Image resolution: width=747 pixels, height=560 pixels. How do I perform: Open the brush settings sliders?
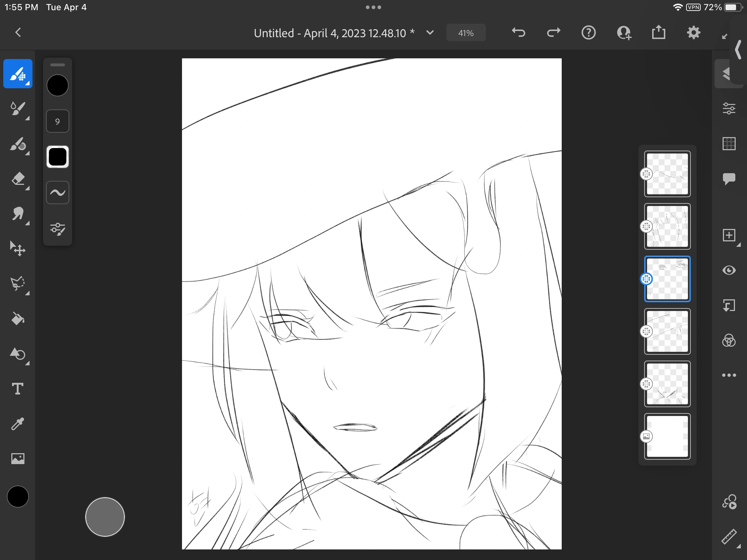58,229
